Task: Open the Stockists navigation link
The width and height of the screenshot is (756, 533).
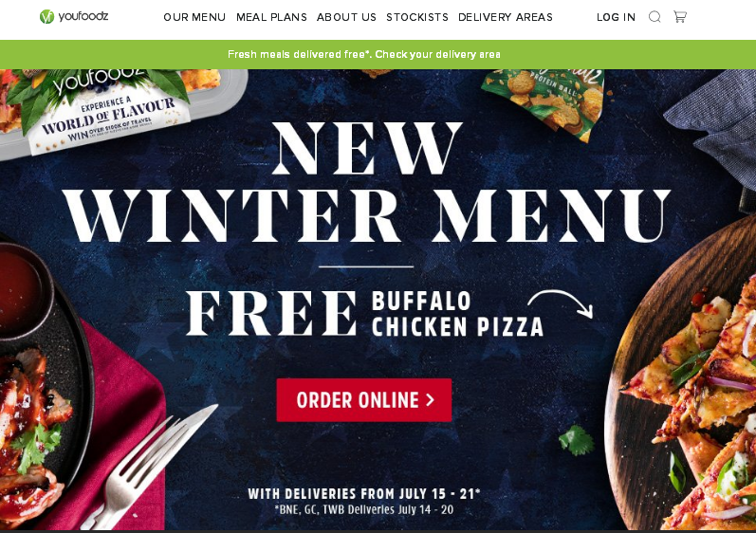Action: point(417,17)
